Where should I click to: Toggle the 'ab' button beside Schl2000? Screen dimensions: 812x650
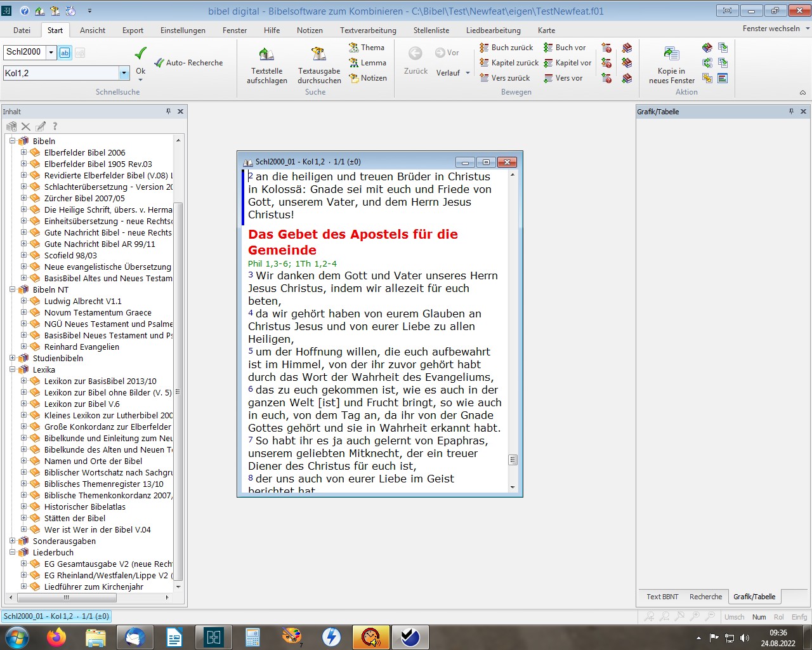coord(65,53)
